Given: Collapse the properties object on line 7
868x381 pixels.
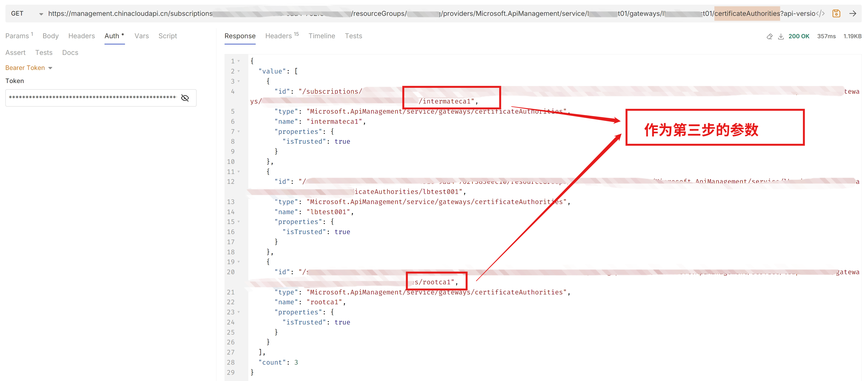Looking at the screenshot, I should pos(238,131).
